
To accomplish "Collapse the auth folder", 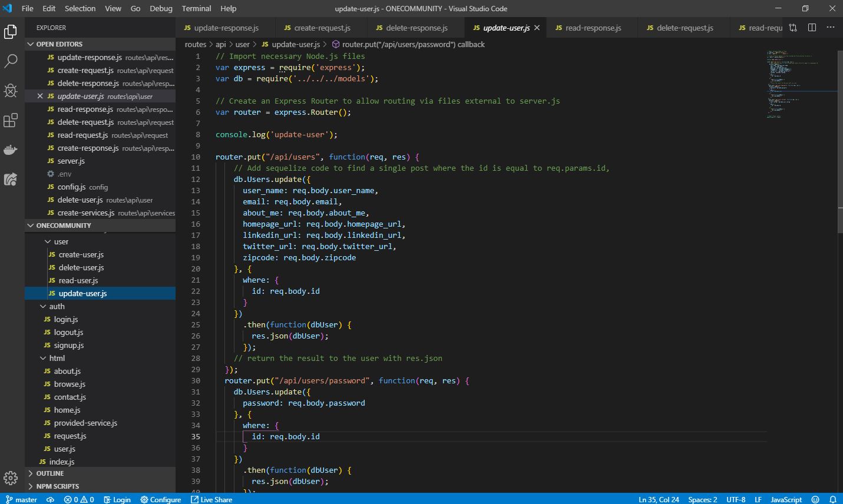I will coord(43,306).
